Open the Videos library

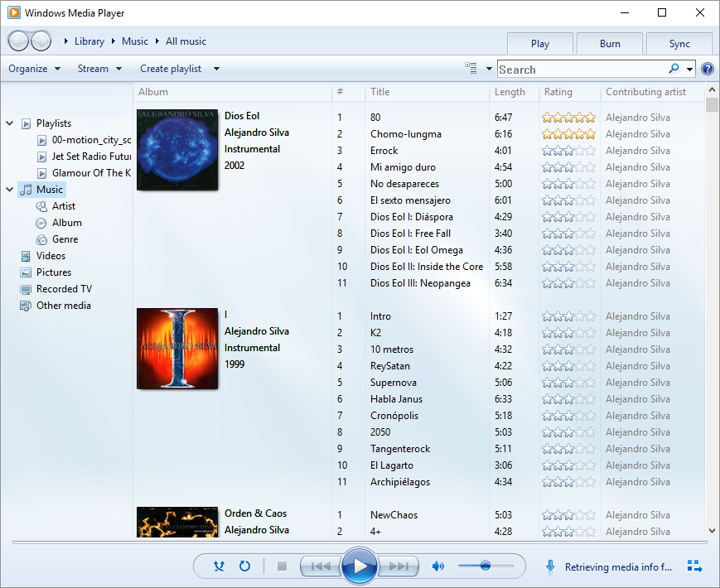coord(51,255)
